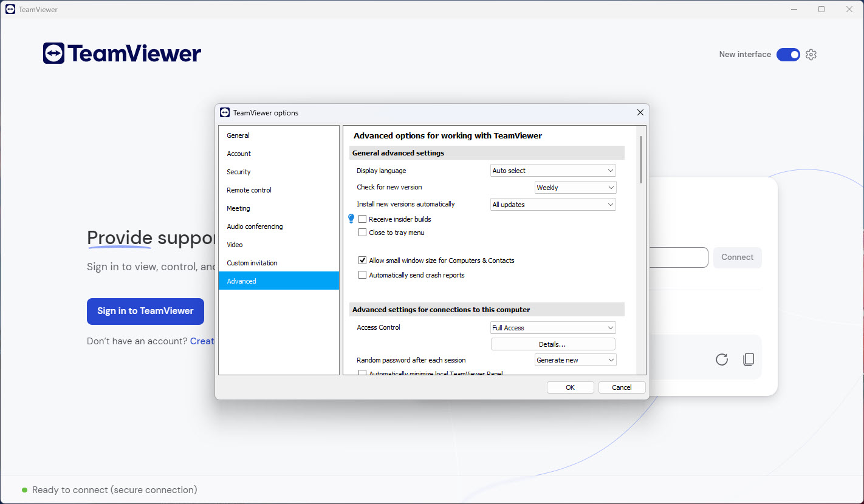Click the Details... button under Access Control

(553, 344)
